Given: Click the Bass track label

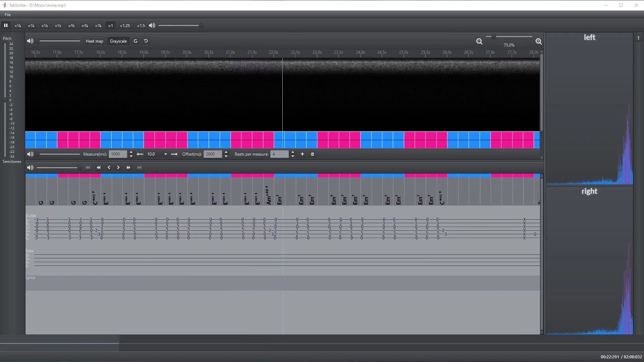Looking at the screenshot, I should (x=29, y=250).
